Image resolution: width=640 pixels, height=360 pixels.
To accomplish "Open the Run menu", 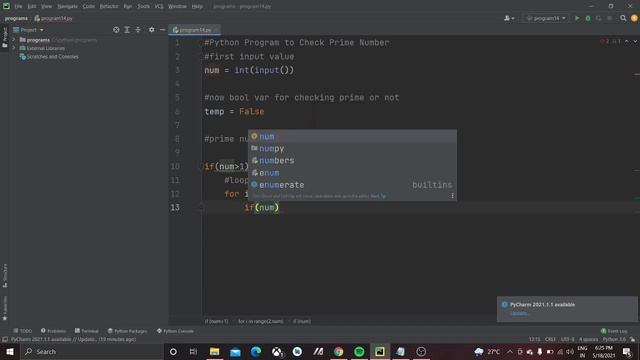I will pos(128,7).
